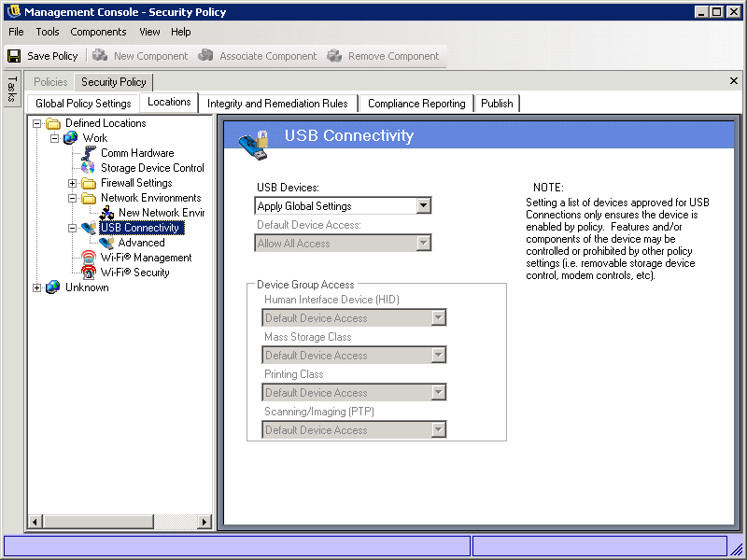Collapse the Defined Locations tree node
Image resolution: width=747 pixels, height=560 pixels.
36,124
